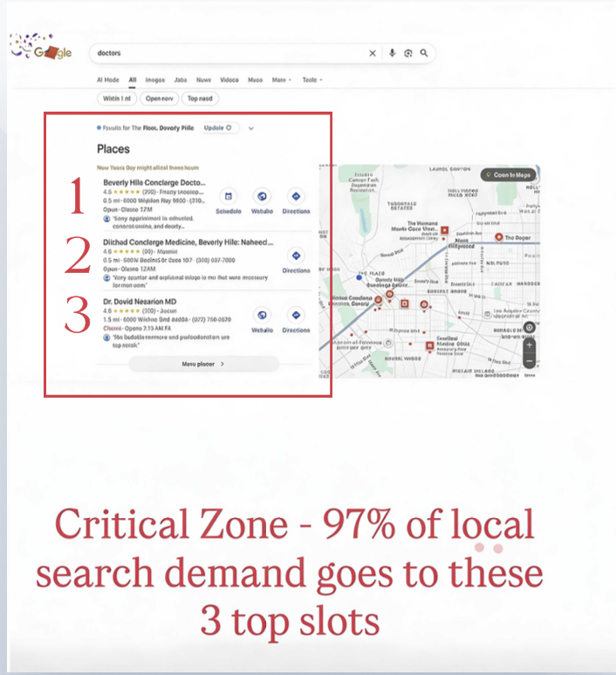Get Directions for the second place listing
Image resolution: width=616 pixels, height=675 pixels.
pos(296,256)
